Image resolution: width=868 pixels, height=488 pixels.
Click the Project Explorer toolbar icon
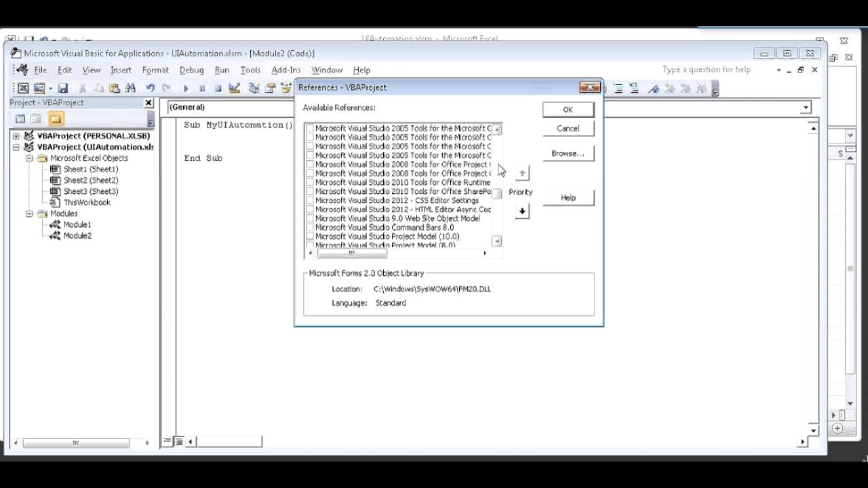pos(254,88)
